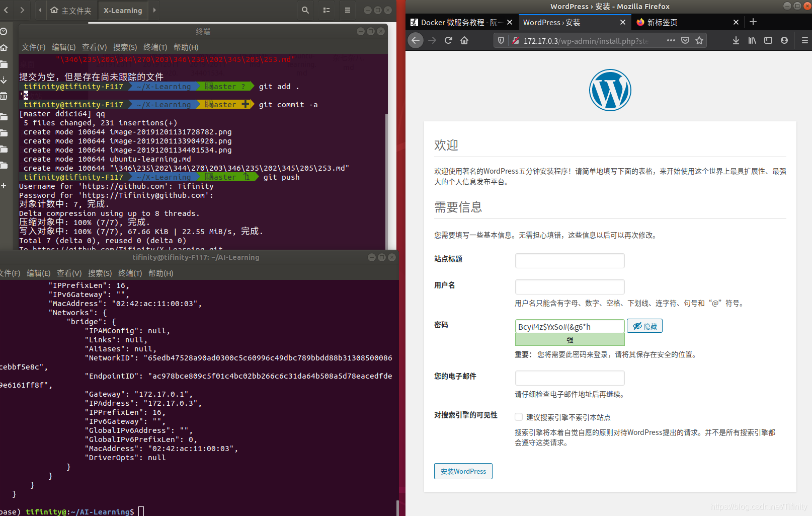Viewport: 812px width, 516px height.
Task: Open a new Firefox tab
Action: tap(753, 22)
